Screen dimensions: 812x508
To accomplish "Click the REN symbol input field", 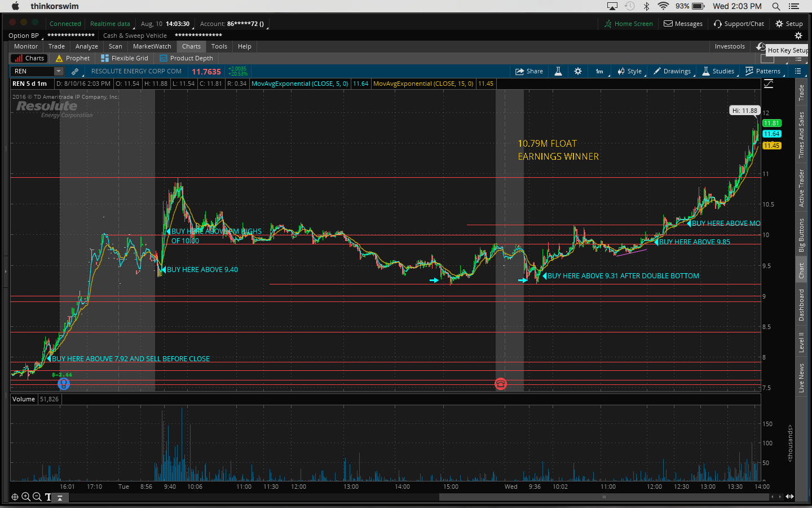I will pos(33,71).
